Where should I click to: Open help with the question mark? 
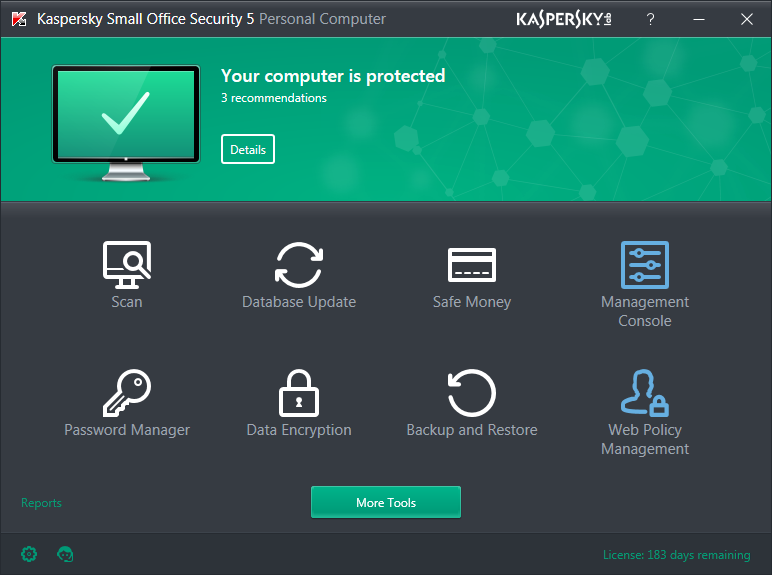pos(650,19)
